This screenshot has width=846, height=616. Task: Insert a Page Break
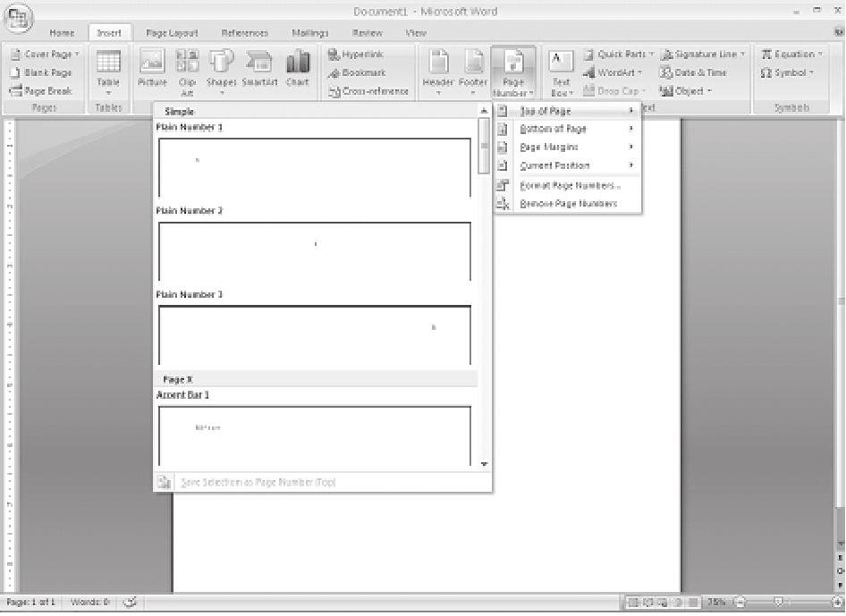pos(41,91)
